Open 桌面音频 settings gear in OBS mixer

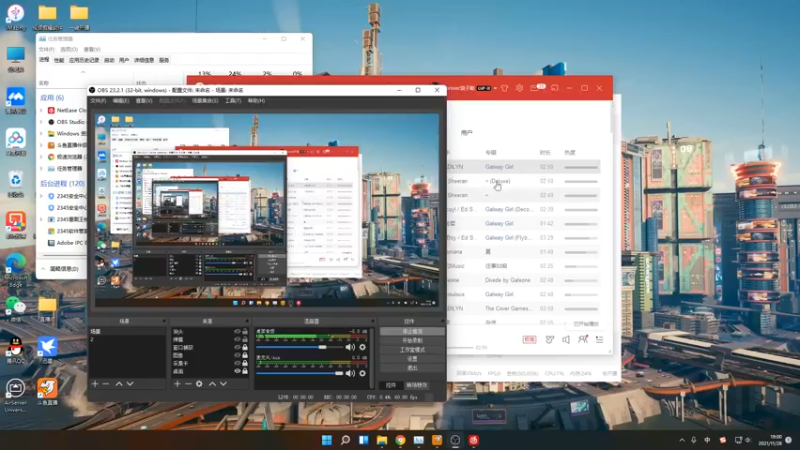point(362,347)
